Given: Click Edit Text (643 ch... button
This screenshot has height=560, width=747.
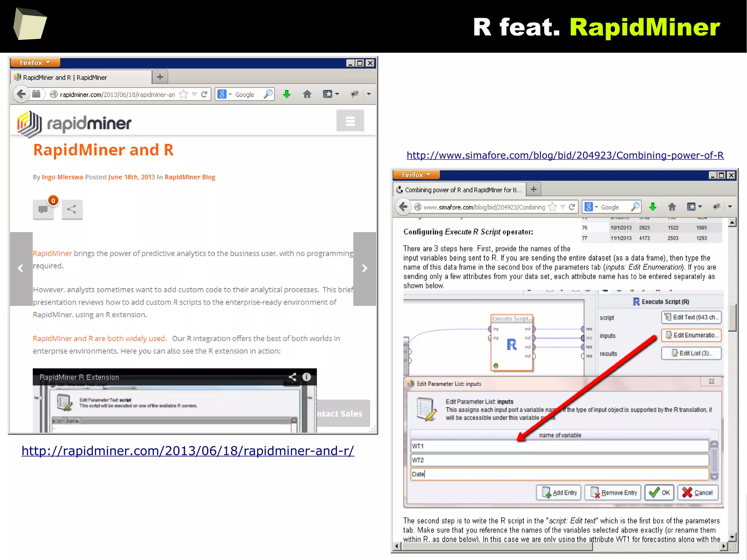Looking at the screenshot, I should point(692,317).
